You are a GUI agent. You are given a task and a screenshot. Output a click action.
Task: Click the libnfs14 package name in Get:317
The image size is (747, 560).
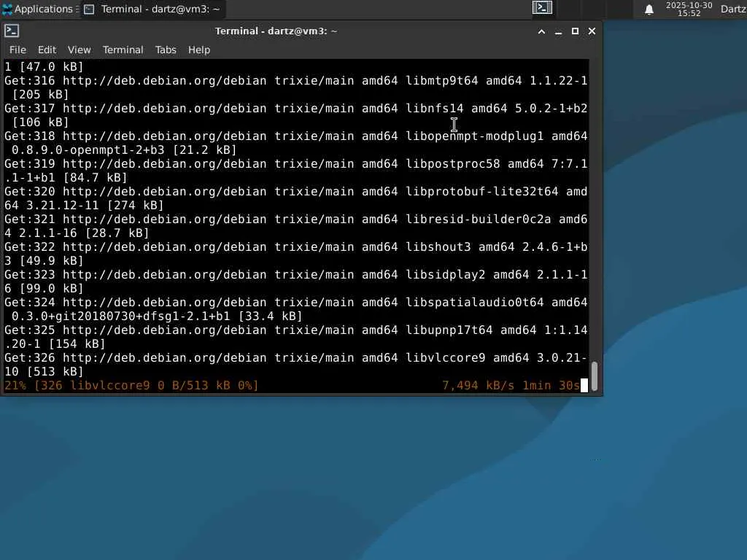click(435, 108)
